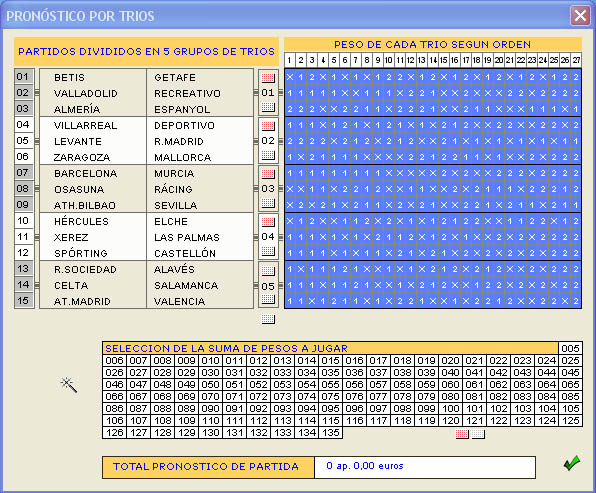Select the BARCELONA team name
This screenshot has height=493, width=596.
[86, 173]
